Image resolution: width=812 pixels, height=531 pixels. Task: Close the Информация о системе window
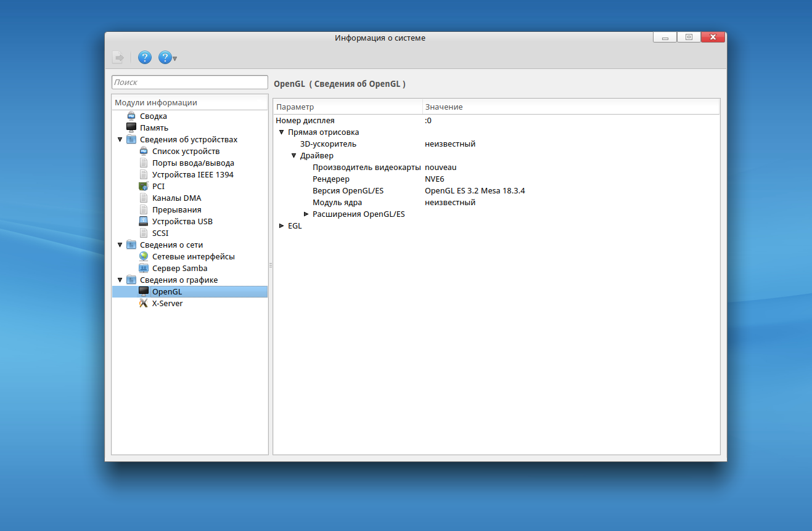[713, 38]
